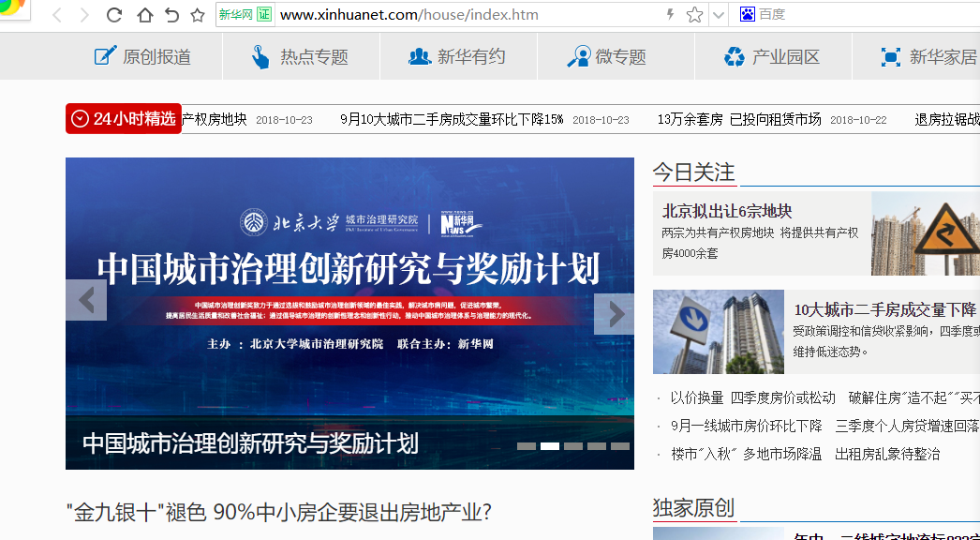Open the 原创报道 nav tab
Screen dimensions: 980x540
click(x=143, y=57)
